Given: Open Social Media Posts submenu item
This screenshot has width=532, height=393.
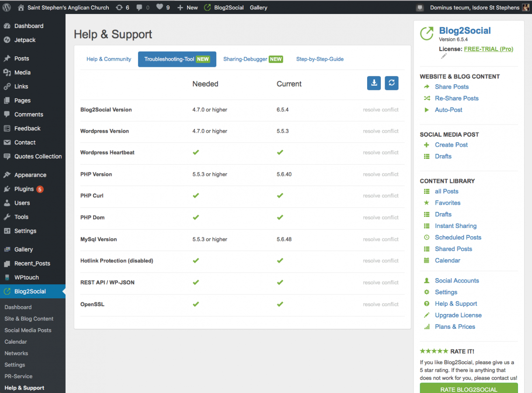Looking at the screenshot, I should coord(28,330).
